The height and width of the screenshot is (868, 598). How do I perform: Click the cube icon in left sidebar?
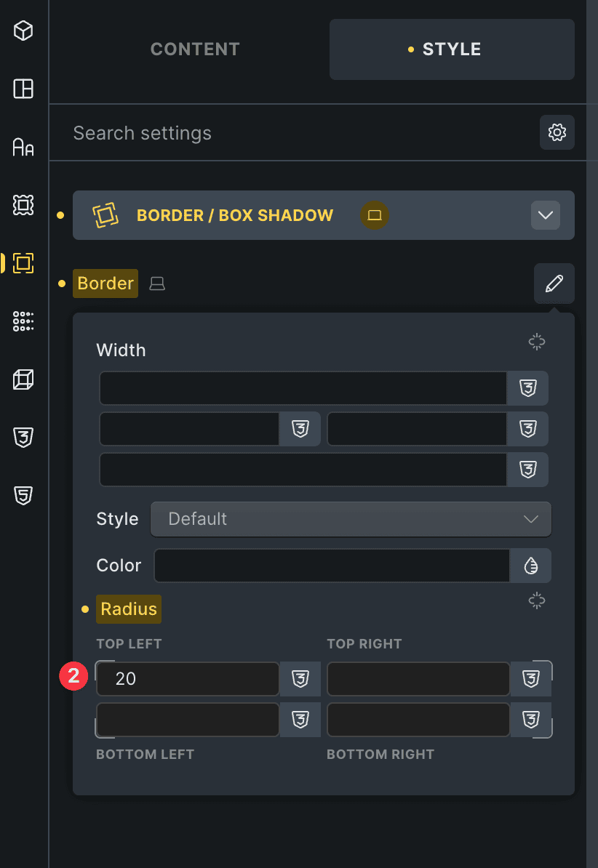23,31
